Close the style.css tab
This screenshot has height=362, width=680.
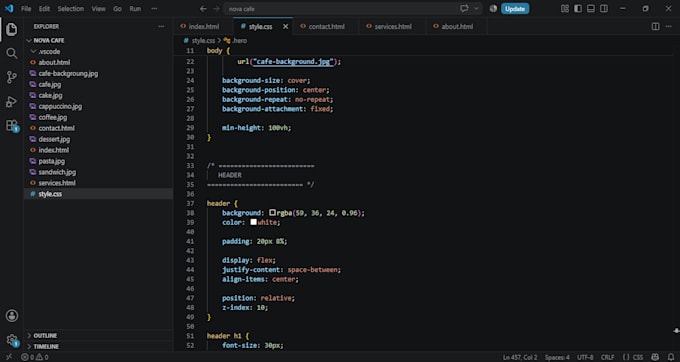285,26
